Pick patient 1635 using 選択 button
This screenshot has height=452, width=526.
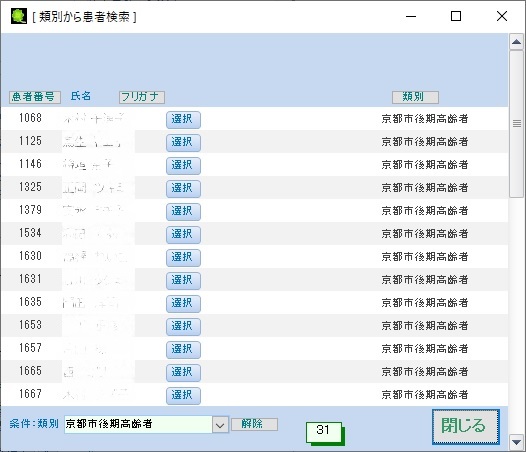[x=183, y=304]
